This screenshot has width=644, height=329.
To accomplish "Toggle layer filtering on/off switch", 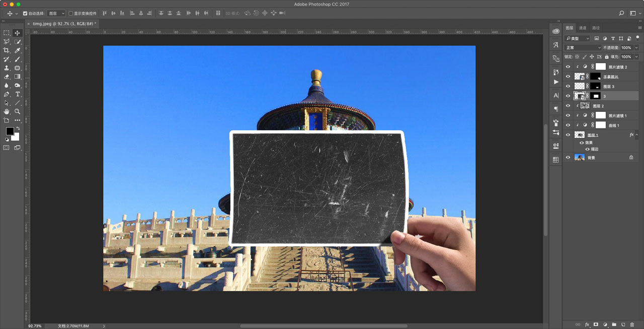I will 638,37.
